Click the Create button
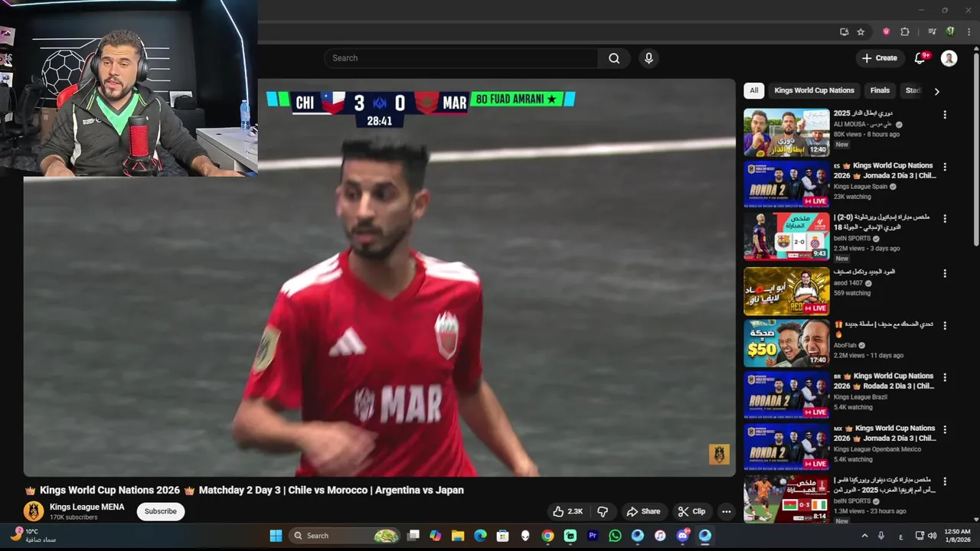Screen dimensions: 980x551 pyautogui.click(x=879, y=58)
